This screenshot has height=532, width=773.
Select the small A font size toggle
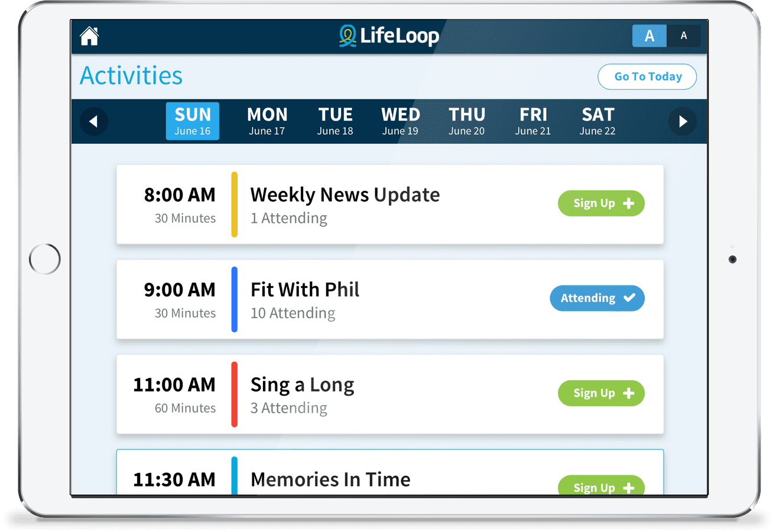(684, 36)
